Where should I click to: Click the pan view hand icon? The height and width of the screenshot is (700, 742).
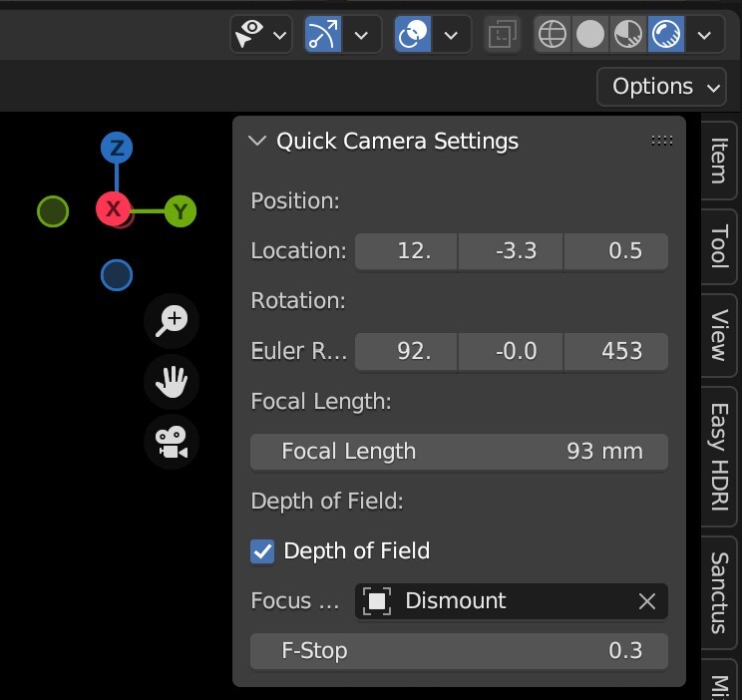[x=173, y=382]
